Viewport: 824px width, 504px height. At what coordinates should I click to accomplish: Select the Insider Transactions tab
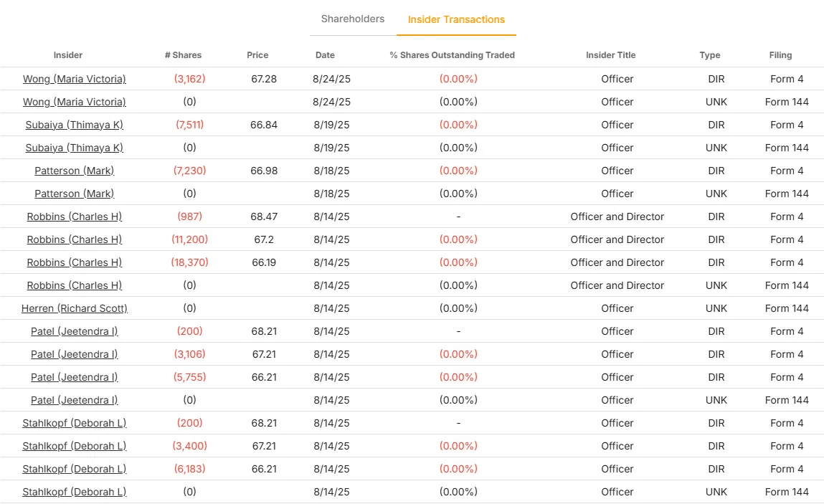tap(456, 19)
